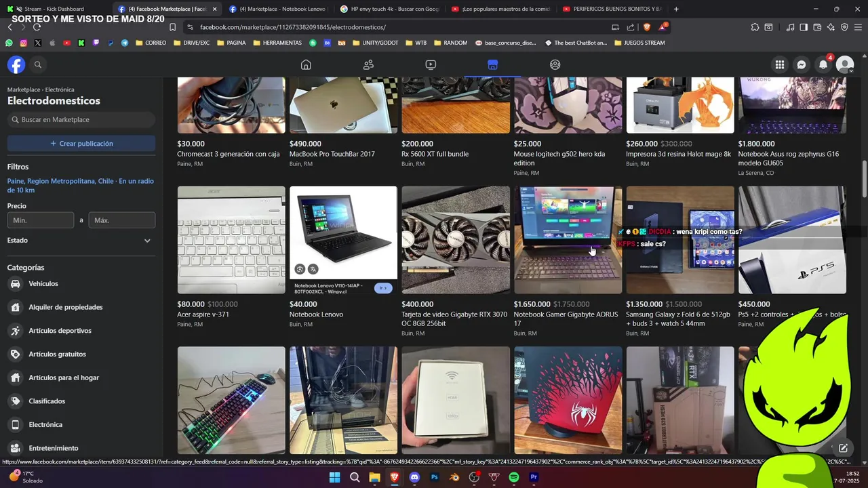Click the Marketplace breadcrumb link
This screenshot has width=868, height=488.
pos(24,89)
